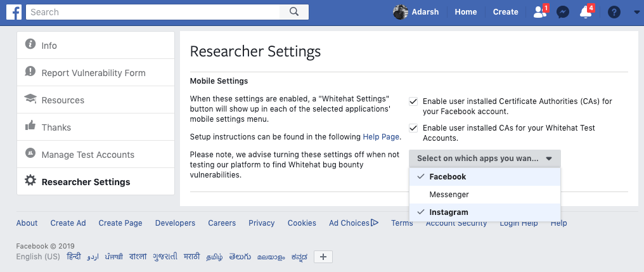Open the Cookies footer link
This screenshot has height=272, width=644.
302,223
